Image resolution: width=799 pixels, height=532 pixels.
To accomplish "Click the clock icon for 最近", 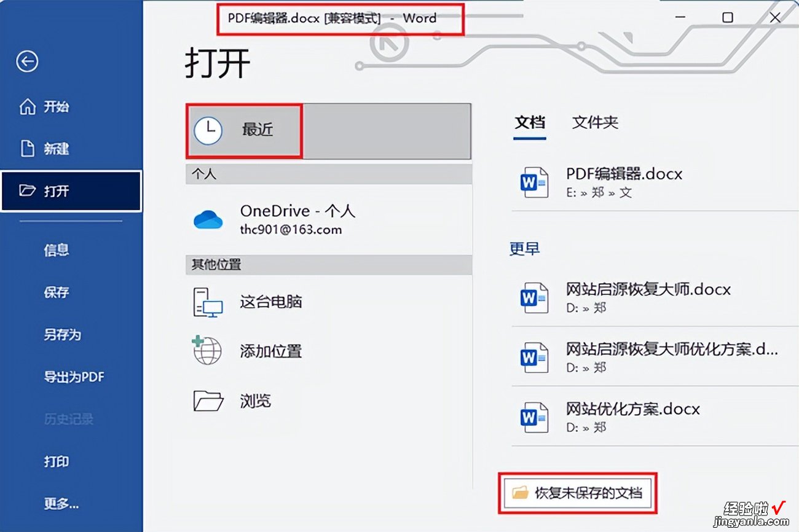I will pyautogui.click(x=208, y=130).
